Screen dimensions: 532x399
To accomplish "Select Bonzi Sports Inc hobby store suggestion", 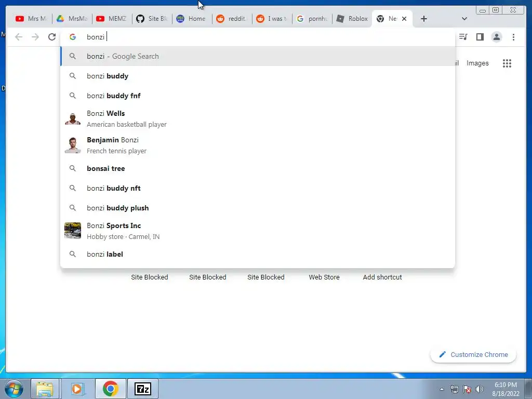I will 258,231.
